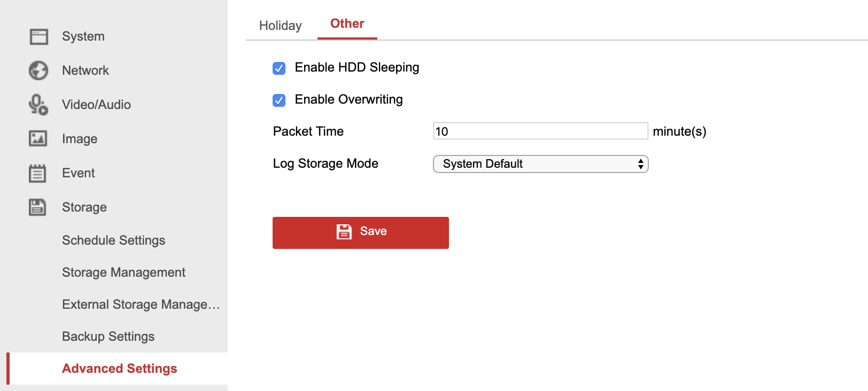Switch to the Holiday tab
The image size is (868, 391).
280,26
